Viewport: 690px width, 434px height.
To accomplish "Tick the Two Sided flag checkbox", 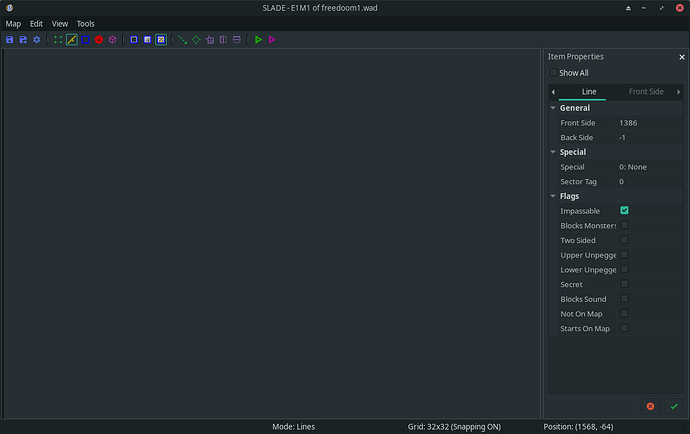I will click(x=624, y=240).
